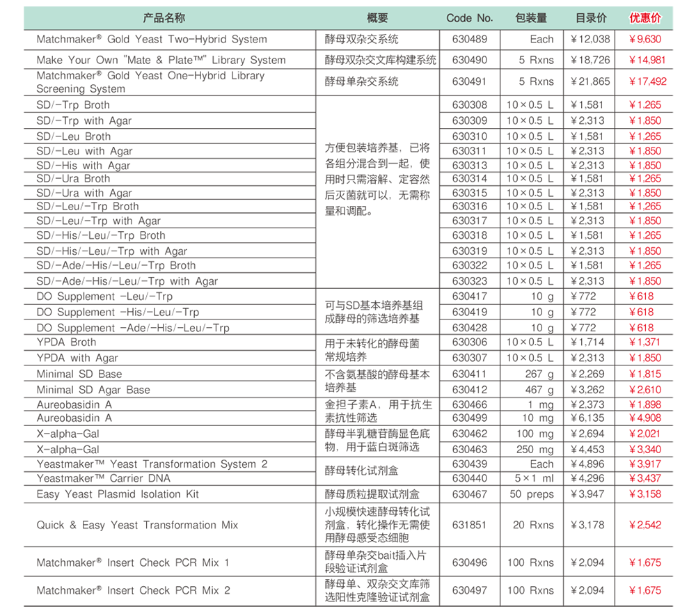Select Yeastmaker Yeast Transformation System 2
Image resolution: width=696 pixels, height=616 pixels.
[152, 465]
